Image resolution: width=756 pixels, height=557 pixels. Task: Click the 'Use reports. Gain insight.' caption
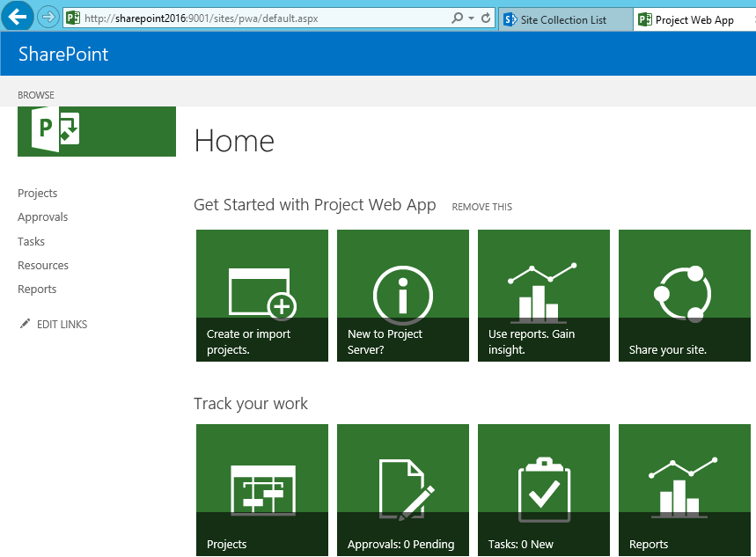[x=532, y=341]
